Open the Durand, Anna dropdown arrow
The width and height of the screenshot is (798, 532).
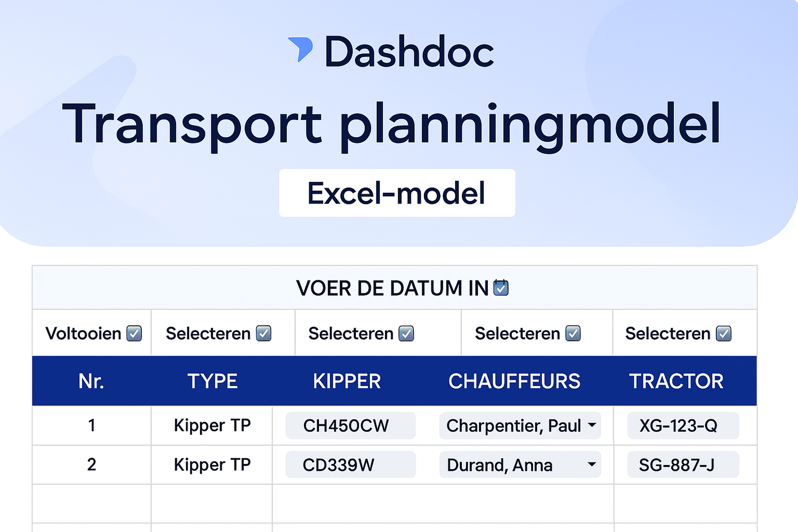(592, 464)
